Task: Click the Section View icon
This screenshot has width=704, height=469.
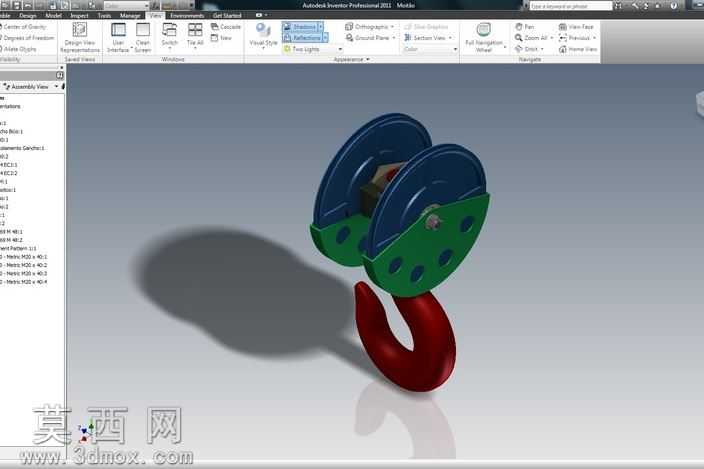Action: [408, 38]
